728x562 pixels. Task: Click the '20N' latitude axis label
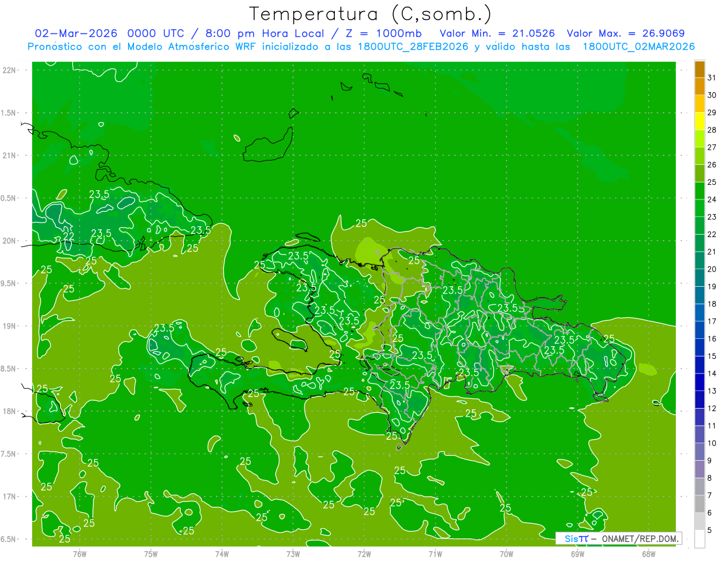coord(10,241)
